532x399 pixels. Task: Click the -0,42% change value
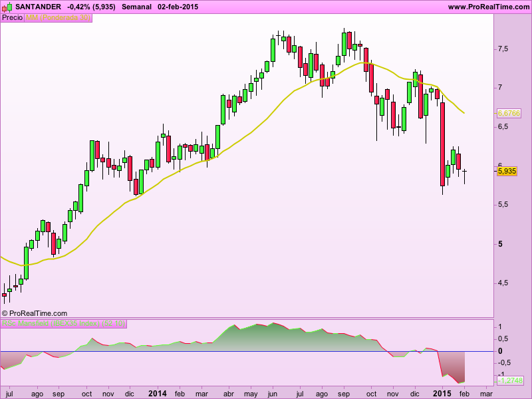[78, 7]
